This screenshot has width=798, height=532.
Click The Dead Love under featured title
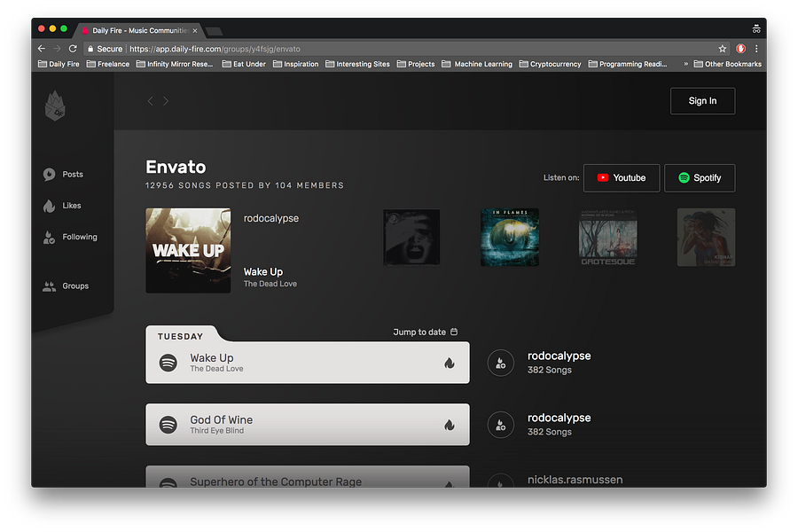point(270,284)
